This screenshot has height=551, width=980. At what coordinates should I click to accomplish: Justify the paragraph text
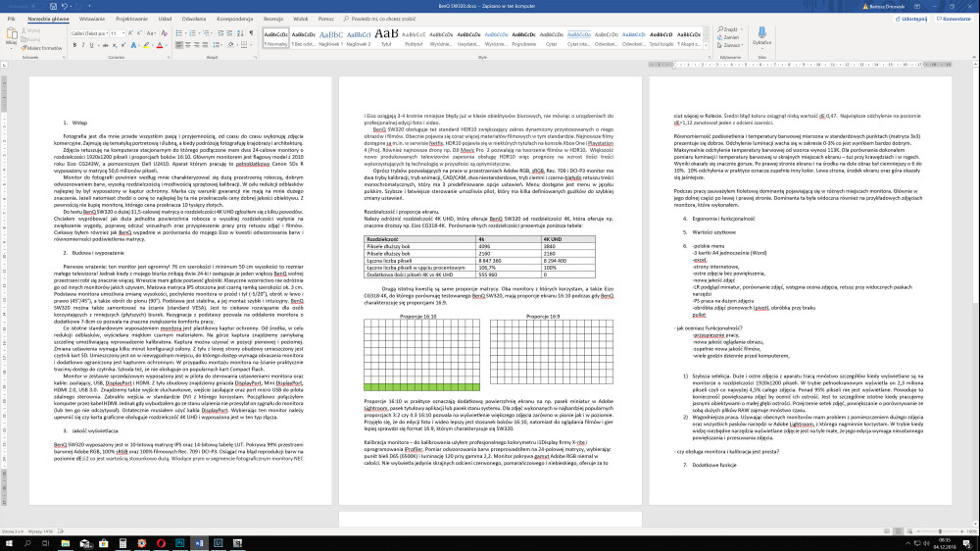[205, 45]
